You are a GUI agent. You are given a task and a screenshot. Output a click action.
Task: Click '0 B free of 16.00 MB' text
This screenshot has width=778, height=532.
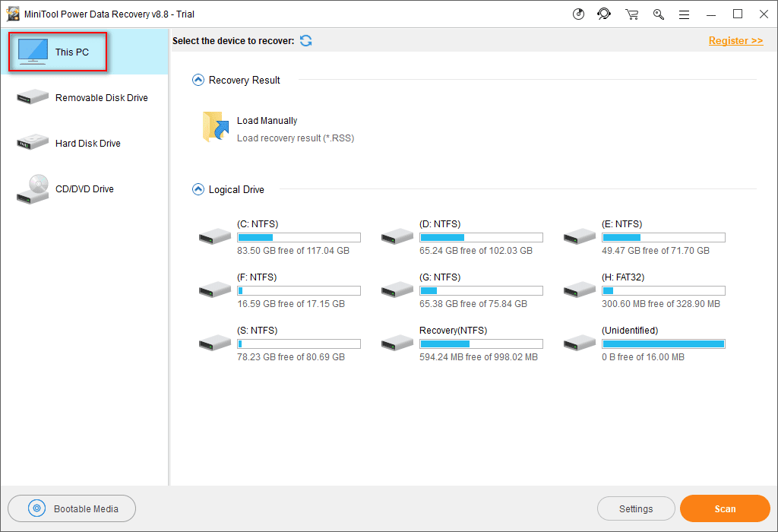[643, 356]
